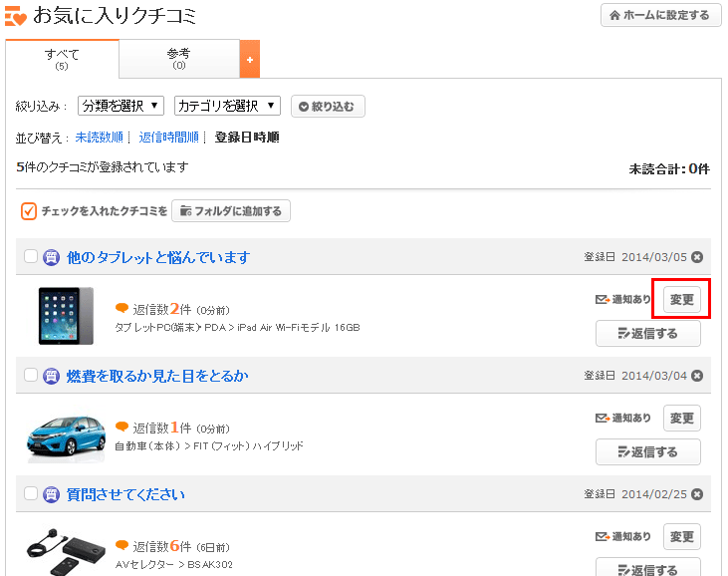This screenshot has width=728, height=576.
Task: Click the 5件のクチコミが登録されています text
Action: tap(103, 166)
